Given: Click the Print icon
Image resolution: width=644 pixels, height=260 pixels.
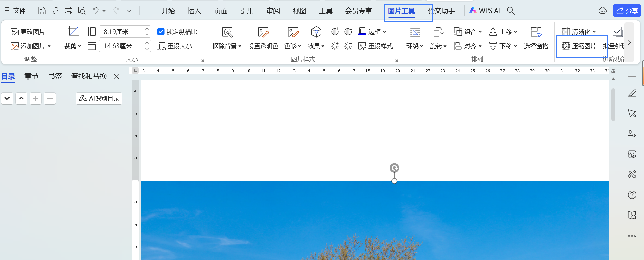Looking at the screenshot, I should click(x=69, y=11).
